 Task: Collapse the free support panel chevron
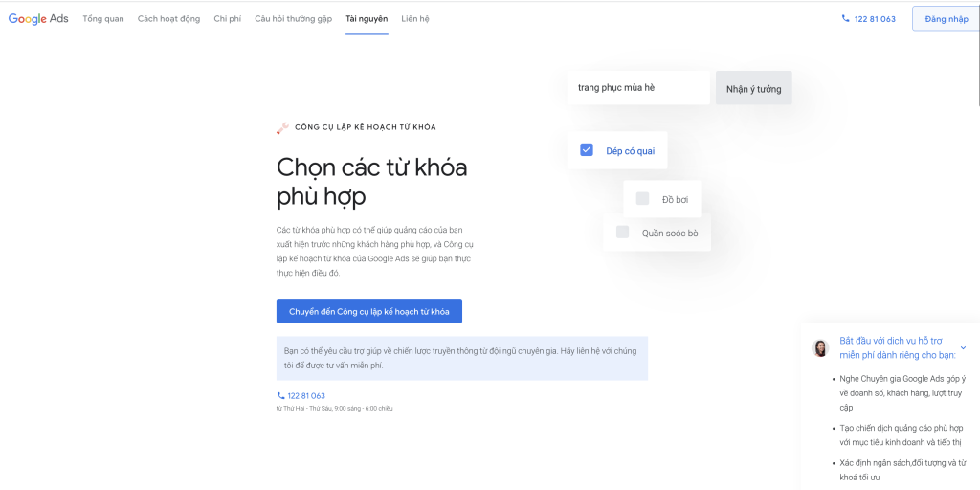tap(963, 347)
